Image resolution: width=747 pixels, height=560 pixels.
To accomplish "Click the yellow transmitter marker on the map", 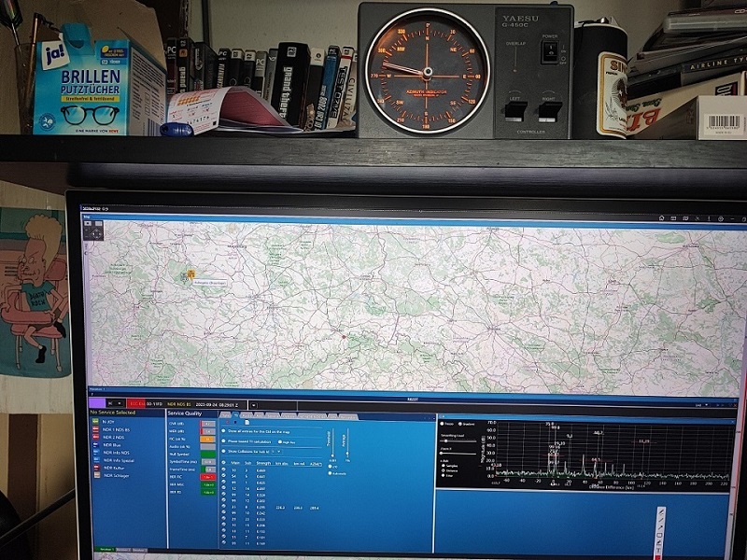I will [x=190, y=273].
